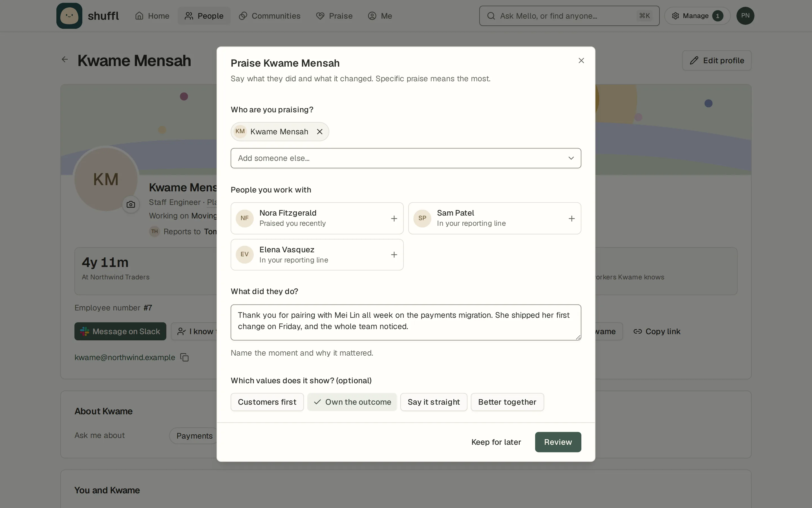Viewport: 812px width, 508px height.
Task: Select the Elena Vasquez suggestion card
Action: coord(317,255)
